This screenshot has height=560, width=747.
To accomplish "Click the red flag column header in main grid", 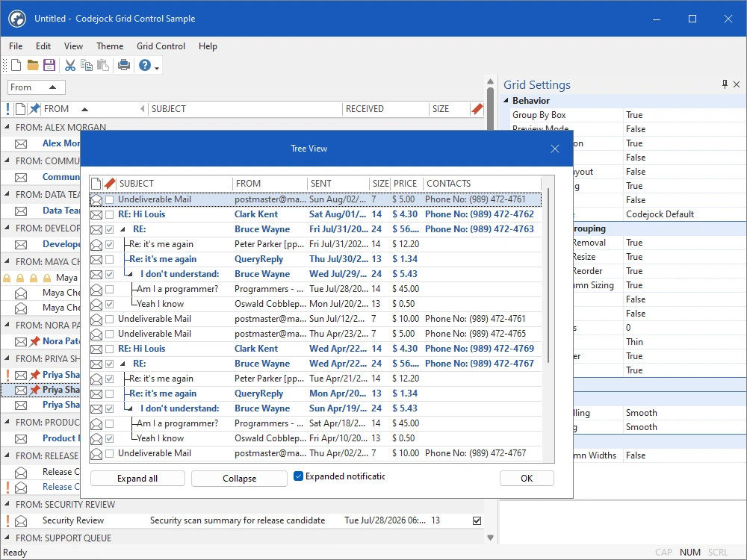I will point(477,109).
